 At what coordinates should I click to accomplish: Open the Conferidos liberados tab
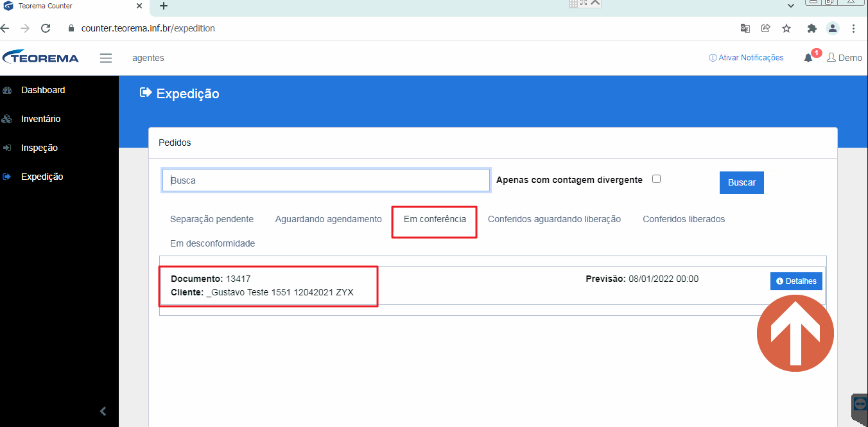684,219
